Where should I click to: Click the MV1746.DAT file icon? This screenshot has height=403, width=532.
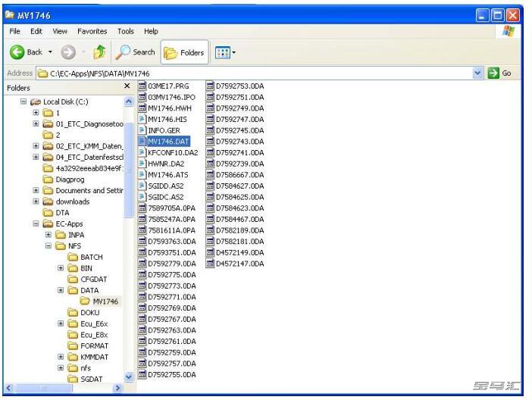pyautogui.click(x=142, y=141)
